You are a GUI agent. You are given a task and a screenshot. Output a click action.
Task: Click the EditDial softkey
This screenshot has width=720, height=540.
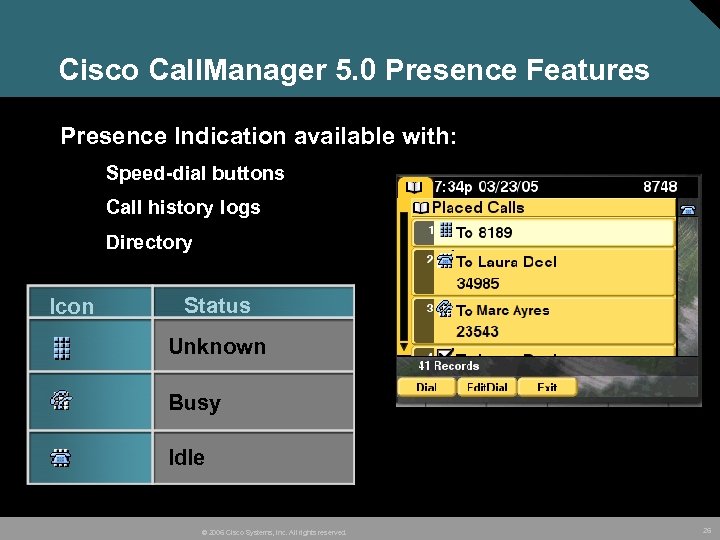(487, 387)
